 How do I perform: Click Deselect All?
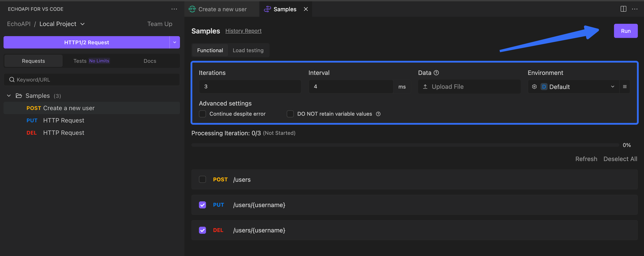point(620,159)
